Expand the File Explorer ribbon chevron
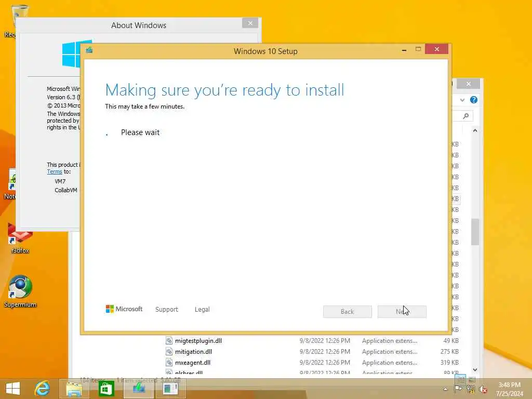This screenshot has height=399, width=532. 462,100
